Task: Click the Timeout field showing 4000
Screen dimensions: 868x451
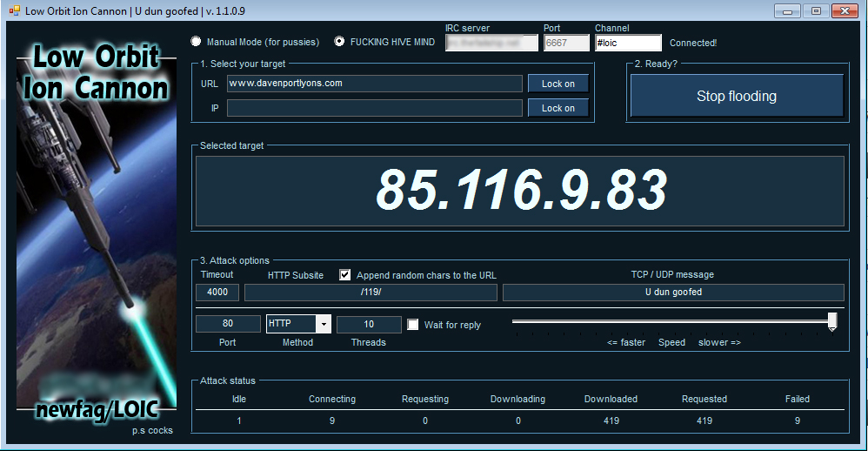Action: [217, 293]
